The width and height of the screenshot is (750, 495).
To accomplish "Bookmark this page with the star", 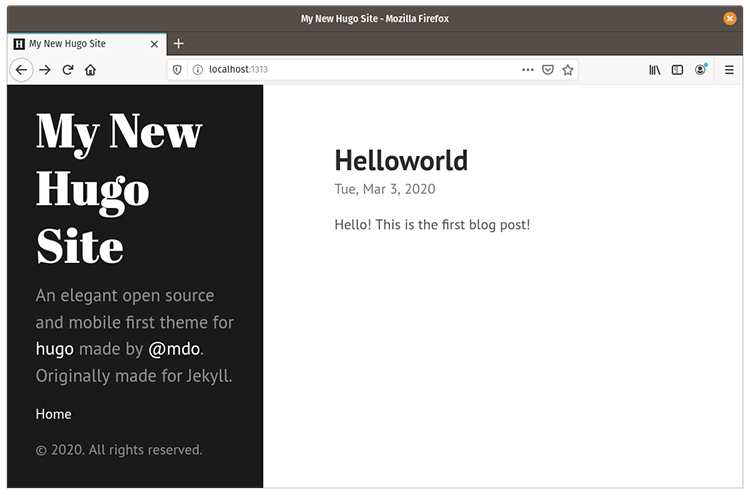I will pos(568,70).
